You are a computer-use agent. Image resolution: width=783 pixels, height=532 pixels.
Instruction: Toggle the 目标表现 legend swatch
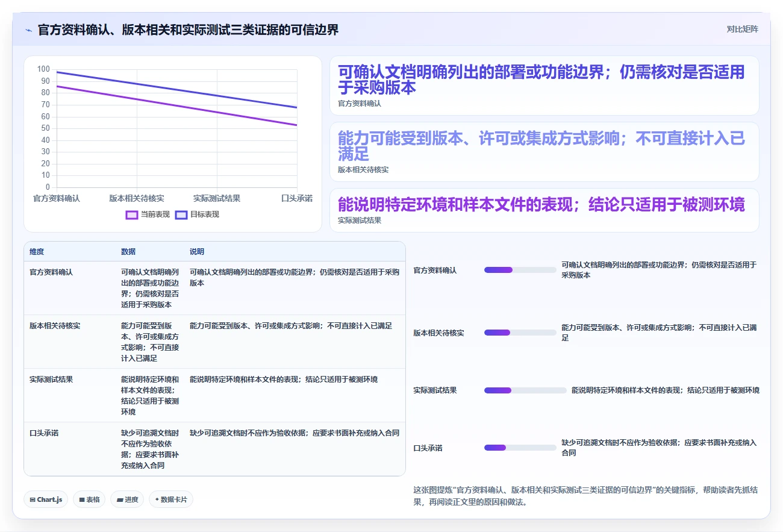coord(181,214)
